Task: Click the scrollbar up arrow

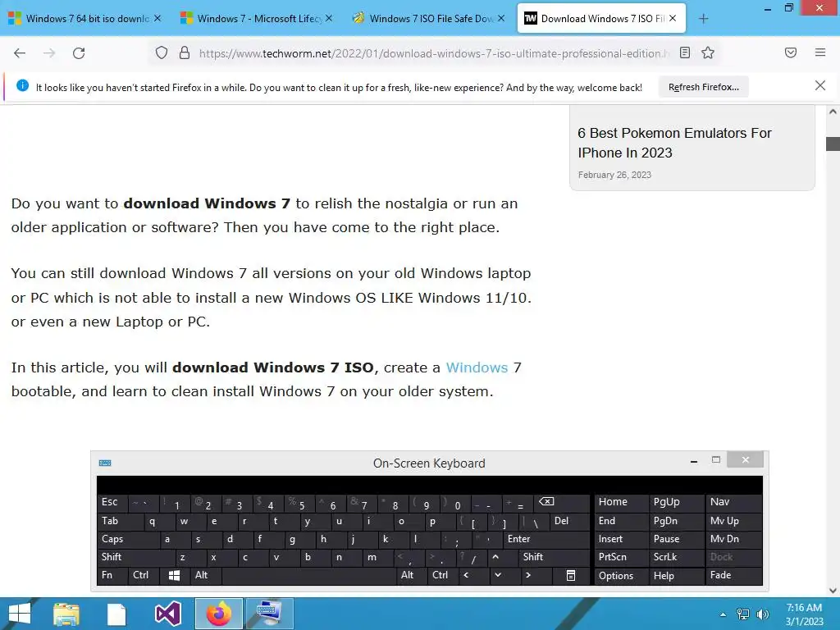Action: click(x=833, y=112)
